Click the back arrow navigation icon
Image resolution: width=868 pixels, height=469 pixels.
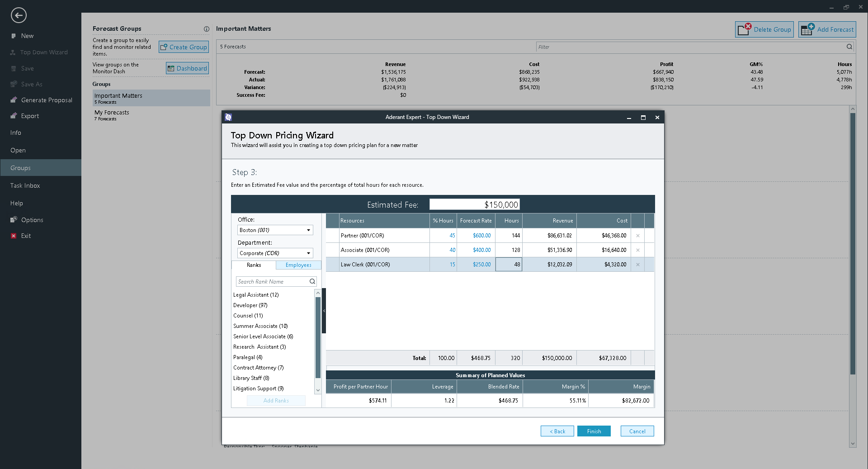click(x=19, y=15)
